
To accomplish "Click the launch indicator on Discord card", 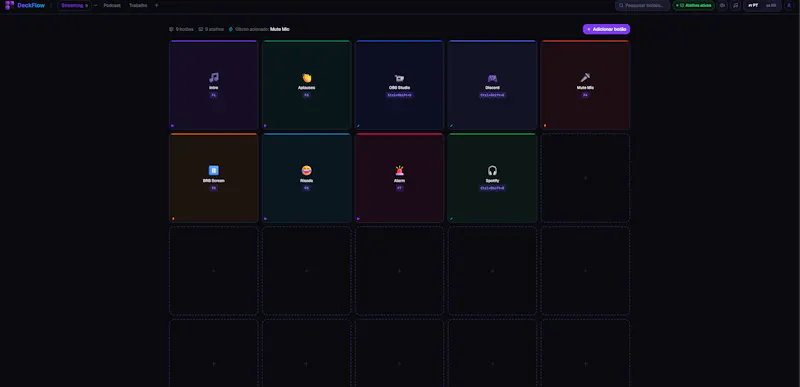I will 451,125.
